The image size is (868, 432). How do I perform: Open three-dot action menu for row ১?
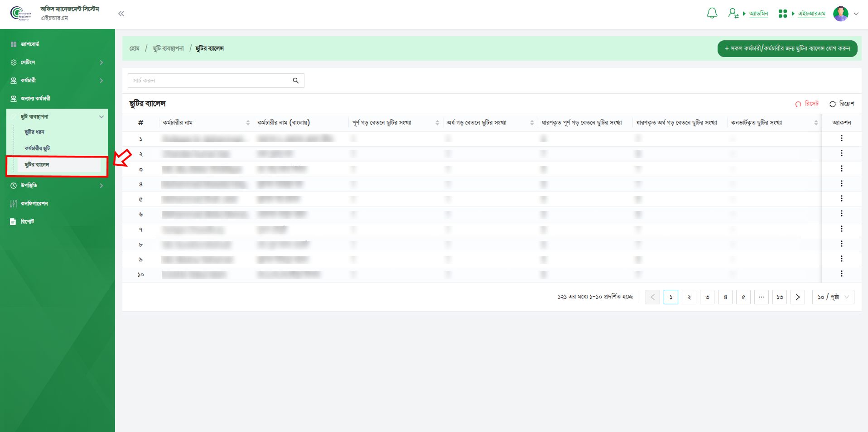click(x=841, y=139)
